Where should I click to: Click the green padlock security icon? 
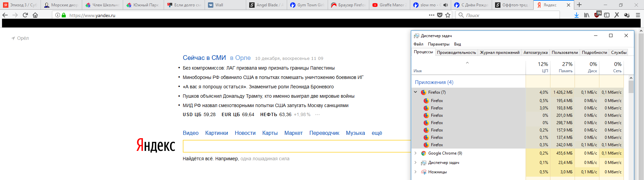[x=64, y=15]
